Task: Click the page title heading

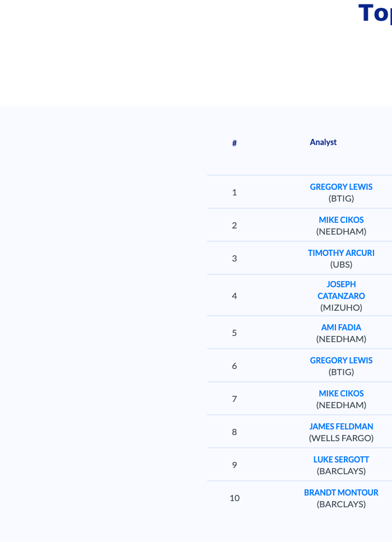Action: click(x=375, y=13)
